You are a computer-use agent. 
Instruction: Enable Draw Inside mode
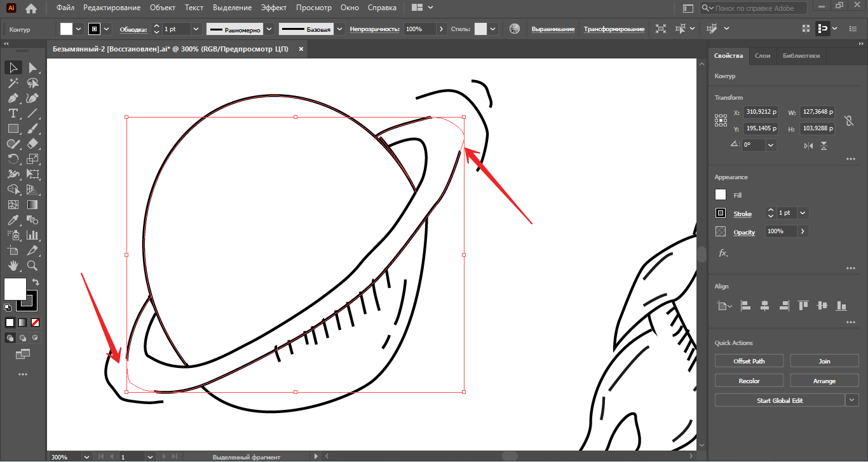36,338
